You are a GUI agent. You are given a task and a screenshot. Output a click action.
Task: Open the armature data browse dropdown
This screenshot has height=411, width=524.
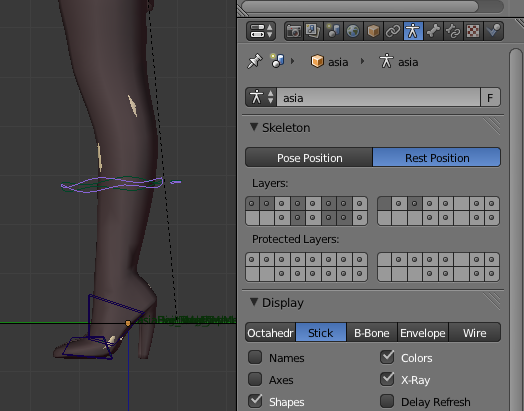pos(261,97)
